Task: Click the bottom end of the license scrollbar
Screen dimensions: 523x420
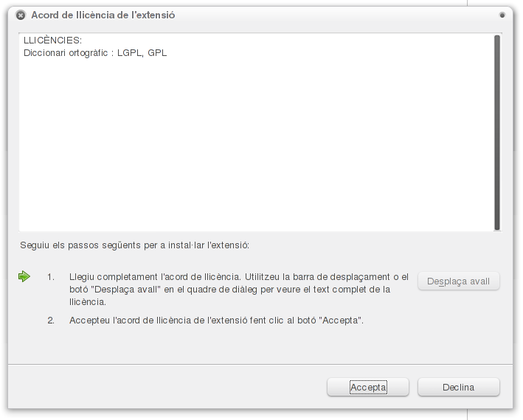Action: [497, 227]
